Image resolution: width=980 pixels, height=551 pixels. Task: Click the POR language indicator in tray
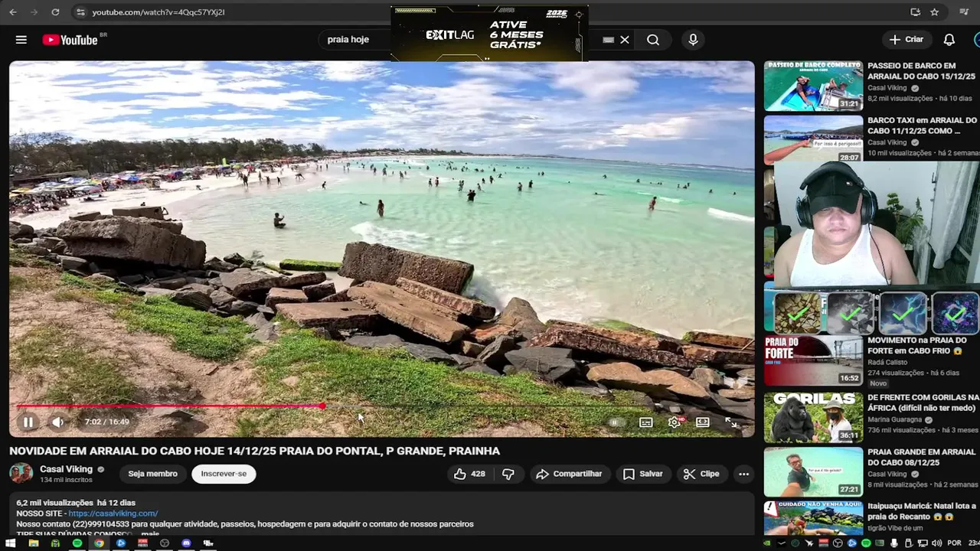954,543
